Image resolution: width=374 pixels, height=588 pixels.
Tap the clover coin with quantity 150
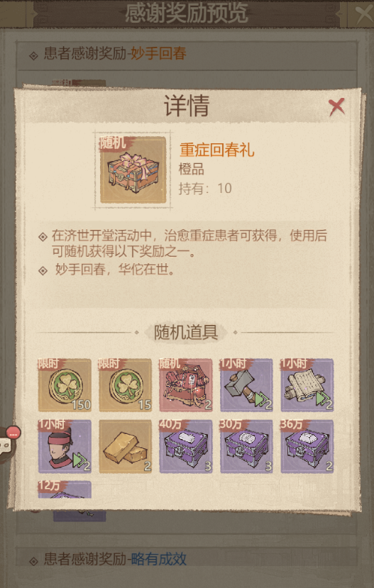click(65, 385)
